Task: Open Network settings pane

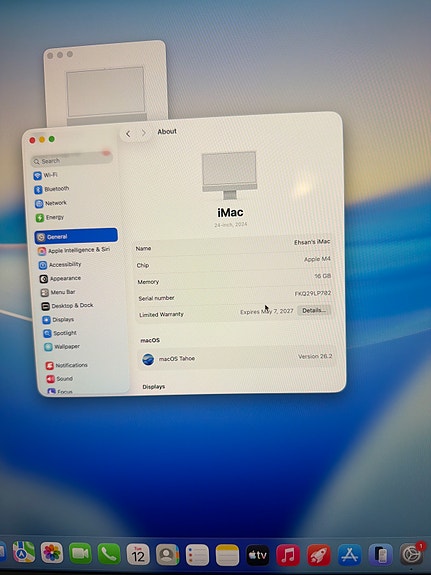Action: [51, 203]
